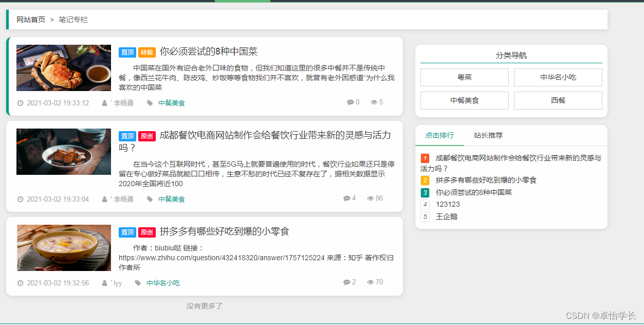Click summary text starting 中国菜在国外有迎合老外口味
The height and width of the screenshot is (325, 644).
256,78
